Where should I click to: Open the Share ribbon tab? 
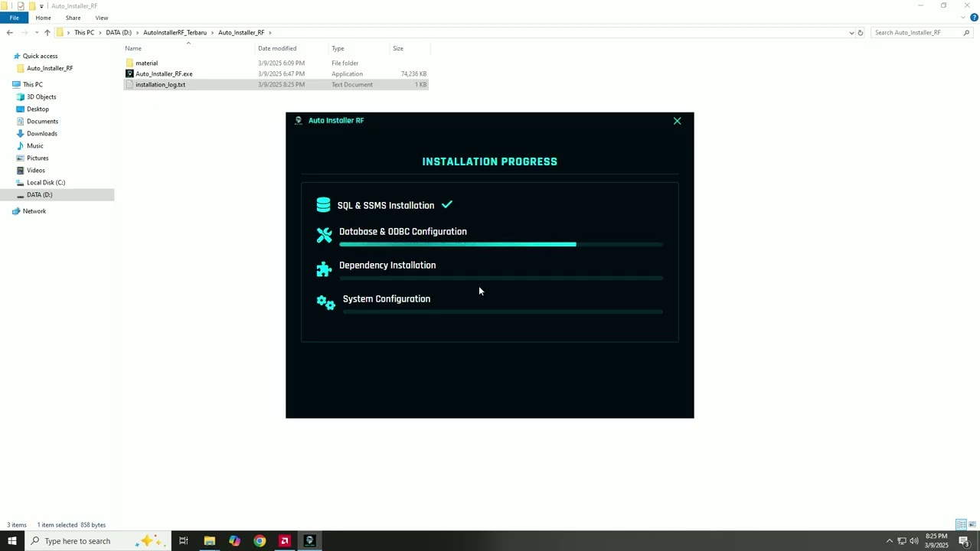pos(73,18)
